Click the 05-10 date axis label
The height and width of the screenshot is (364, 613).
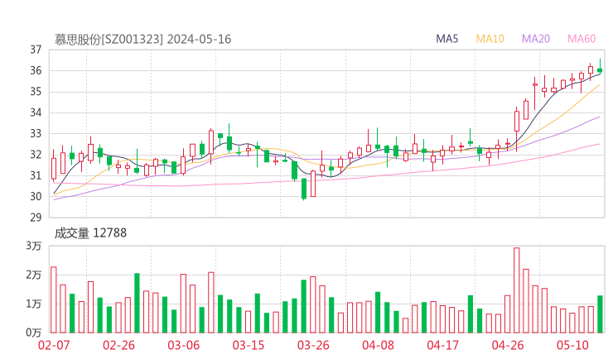point(572,345)
